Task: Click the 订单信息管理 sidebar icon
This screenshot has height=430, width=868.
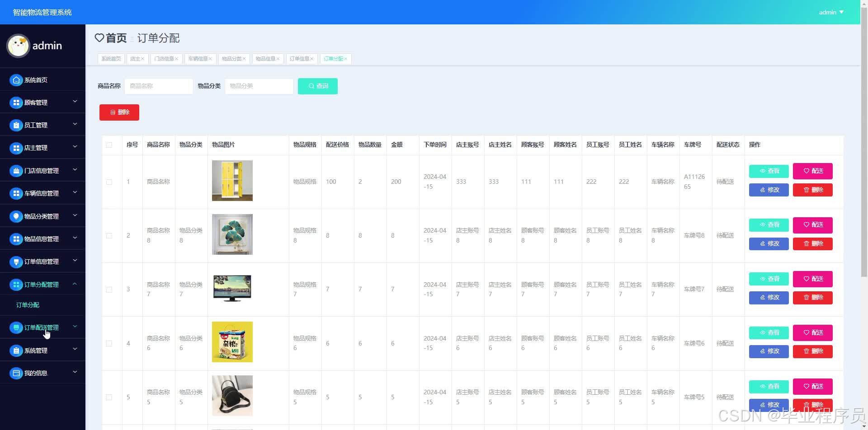Action: click(16, 262)
